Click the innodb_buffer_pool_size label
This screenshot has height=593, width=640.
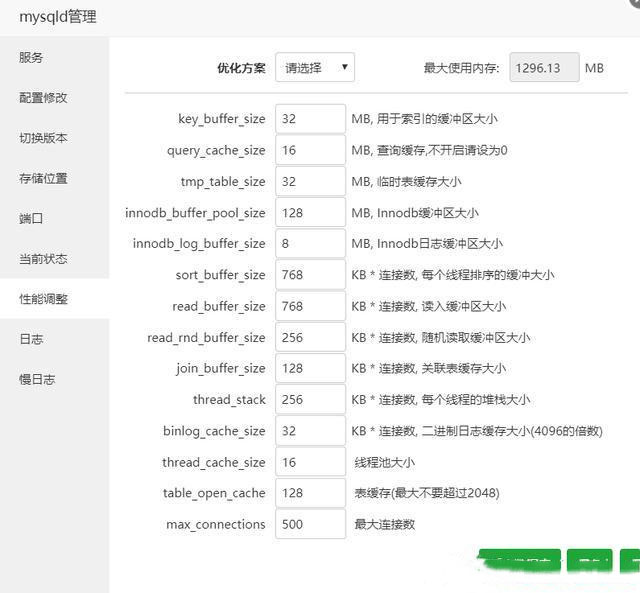[x=195, y=213]
